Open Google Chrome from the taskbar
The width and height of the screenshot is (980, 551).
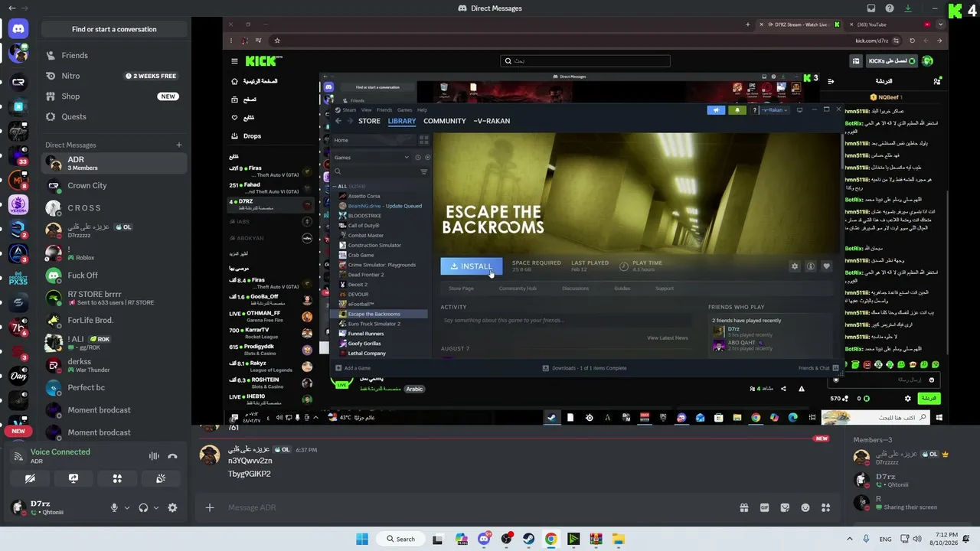pyautogui.click(x=550, y=539)
